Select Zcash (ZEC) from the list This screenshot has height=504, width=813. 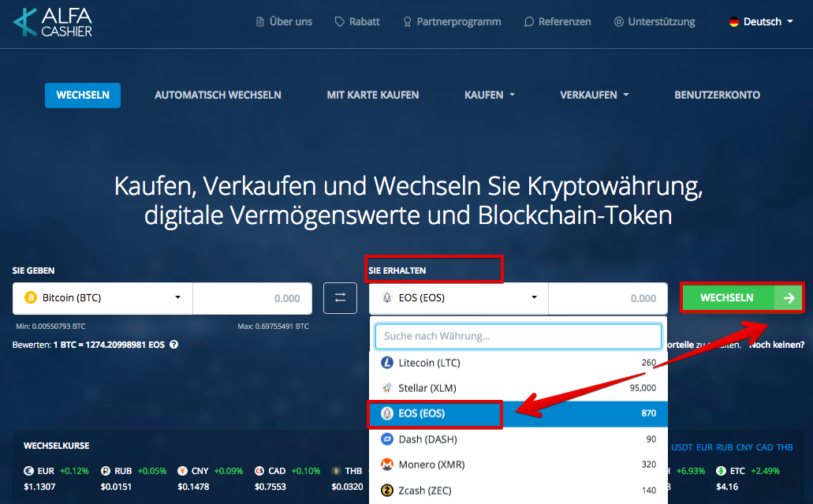519,490
